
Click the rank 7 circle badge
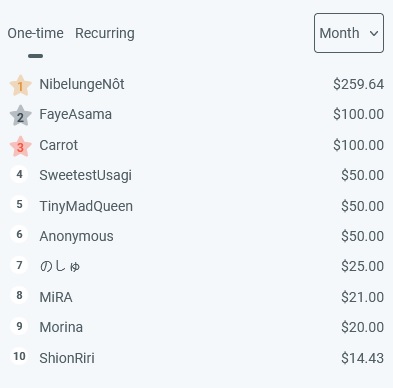(19, 265)
